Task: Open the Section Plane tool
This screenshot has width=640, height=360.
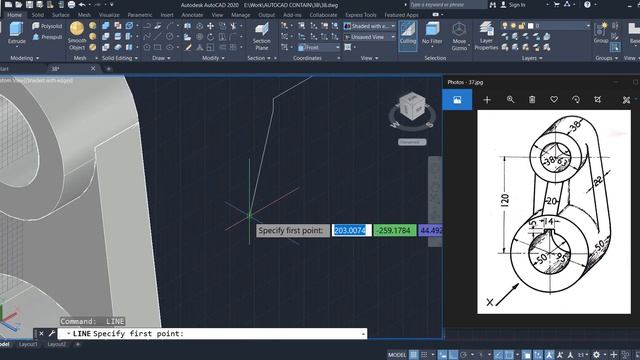Action: coord(262,36)
